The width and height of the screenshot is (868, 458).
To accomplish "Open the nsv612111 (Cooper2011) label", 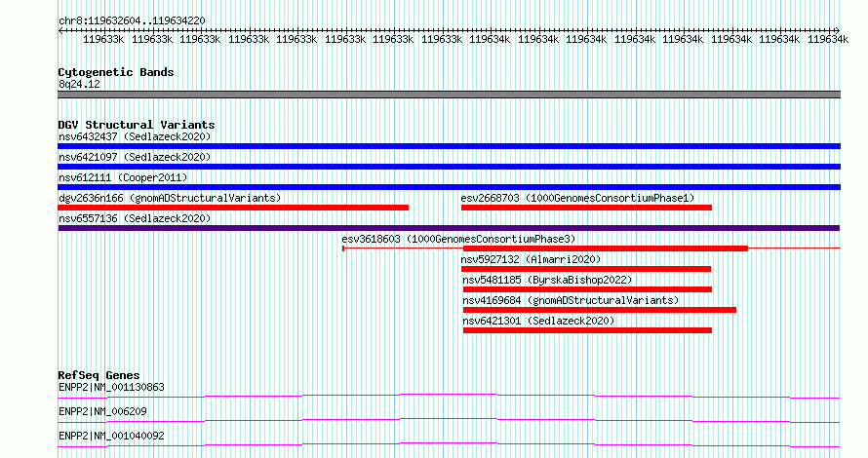I will click(x=123, y=177).
